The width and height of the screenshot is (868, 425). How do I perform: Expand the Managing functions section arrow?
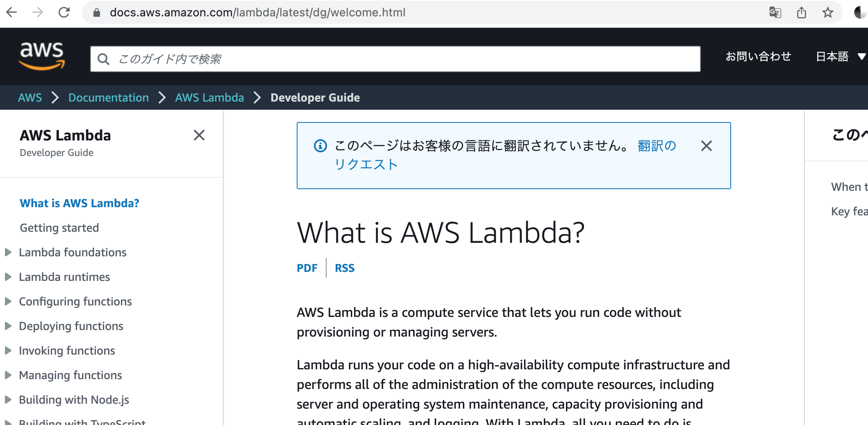(8, 375)
